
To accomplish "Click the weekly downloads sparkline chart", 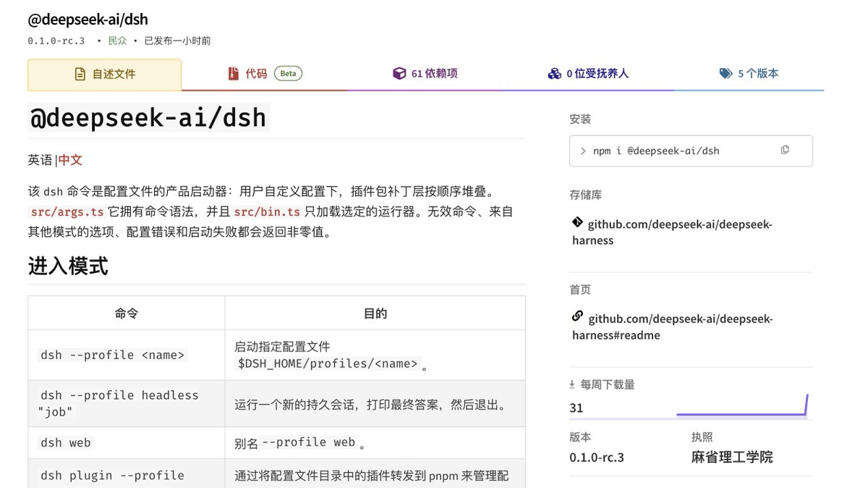I will 742,405.
